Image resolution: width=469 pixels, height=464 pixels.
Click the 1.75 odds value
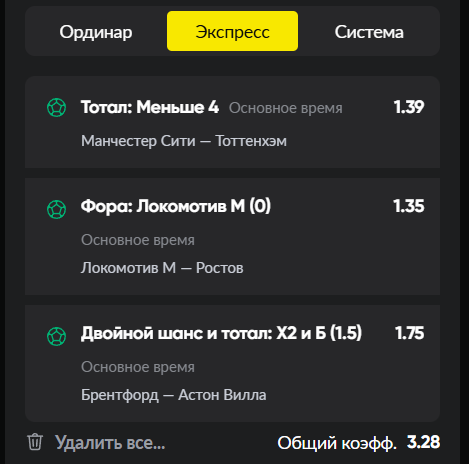[x=410, y=333]
